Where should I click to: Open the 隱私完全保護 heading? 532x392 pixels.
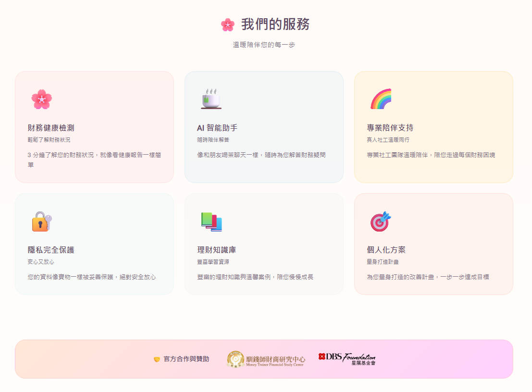[x=51, y=250]
